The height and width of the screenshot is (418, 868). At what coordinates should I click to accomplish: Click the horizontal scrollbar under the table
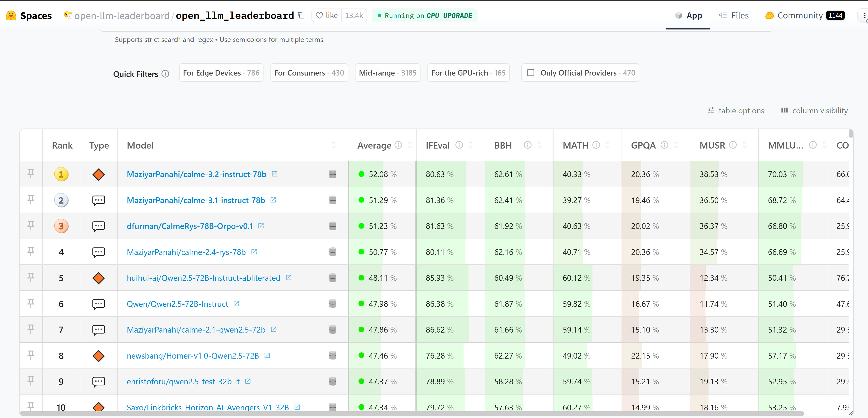tap(411, 414)
